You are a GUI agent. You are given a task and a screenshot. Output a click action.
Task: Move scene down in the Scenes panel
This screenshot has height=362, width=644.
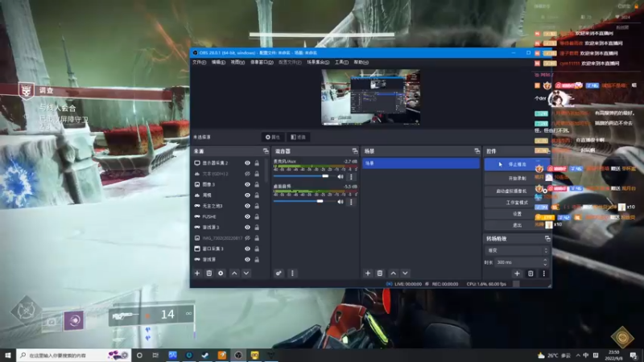405,274
